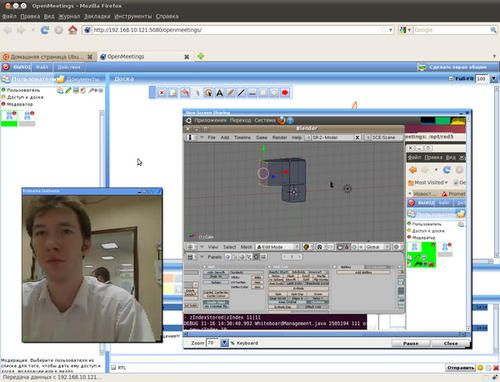Open the emoticon picker in chat
500x382 pixels.
[x=480, y=368]
